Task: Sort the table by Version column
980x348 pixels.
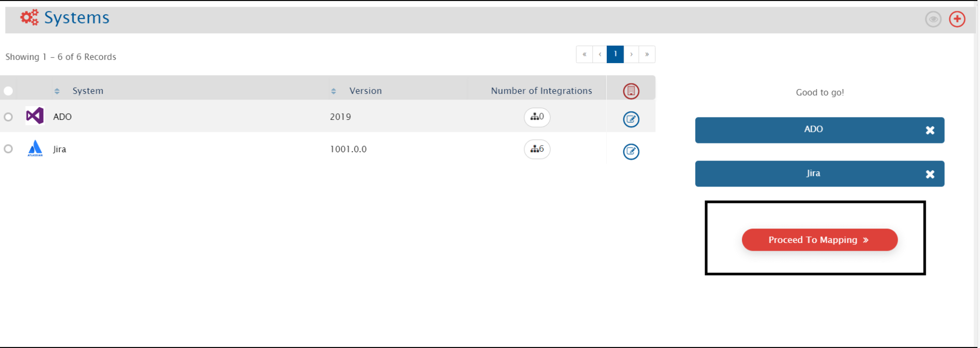Action: (x=333, y=91)
